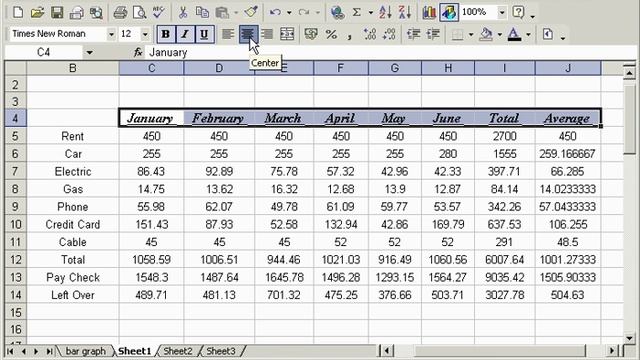Select the Sheet1 tab
The width and height of the screenshot is (640, 360).
coord(135,351)
